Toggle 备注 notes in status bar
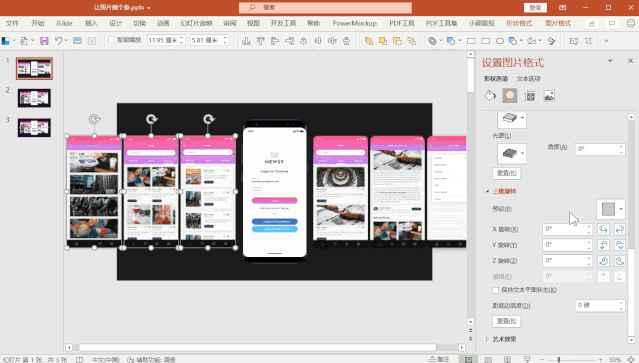The image size is (639, 363). point(439,359)
